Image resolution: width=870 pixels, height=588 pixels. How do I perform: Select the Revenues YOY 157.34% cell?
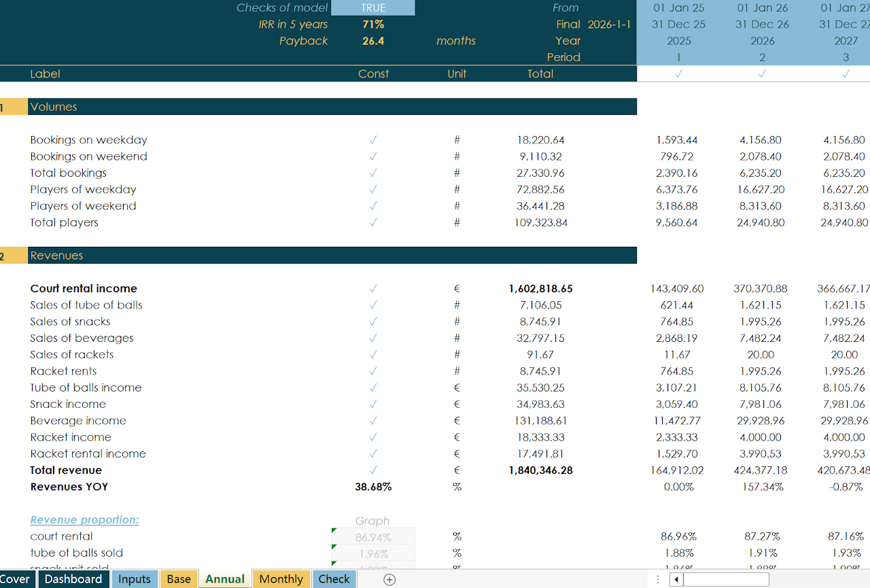762,487
